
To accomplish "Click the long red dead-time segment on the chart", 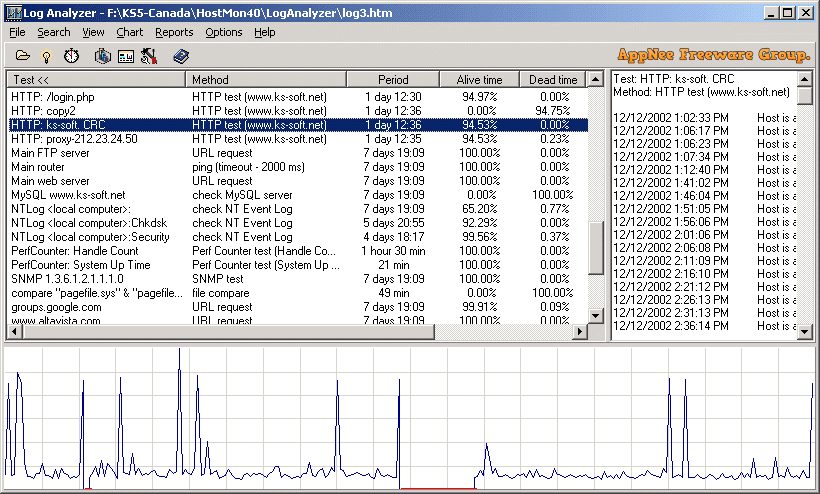I will 438,488.
